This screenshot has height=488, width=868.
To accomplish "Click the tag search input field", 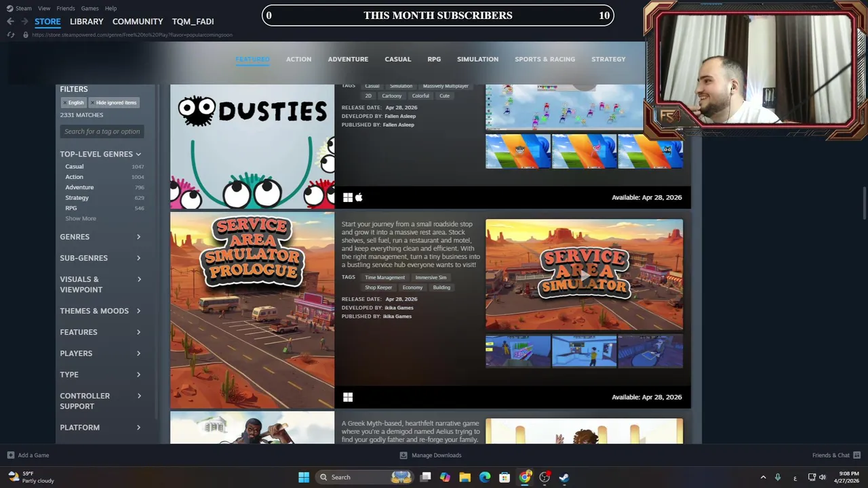I will 102,131.
